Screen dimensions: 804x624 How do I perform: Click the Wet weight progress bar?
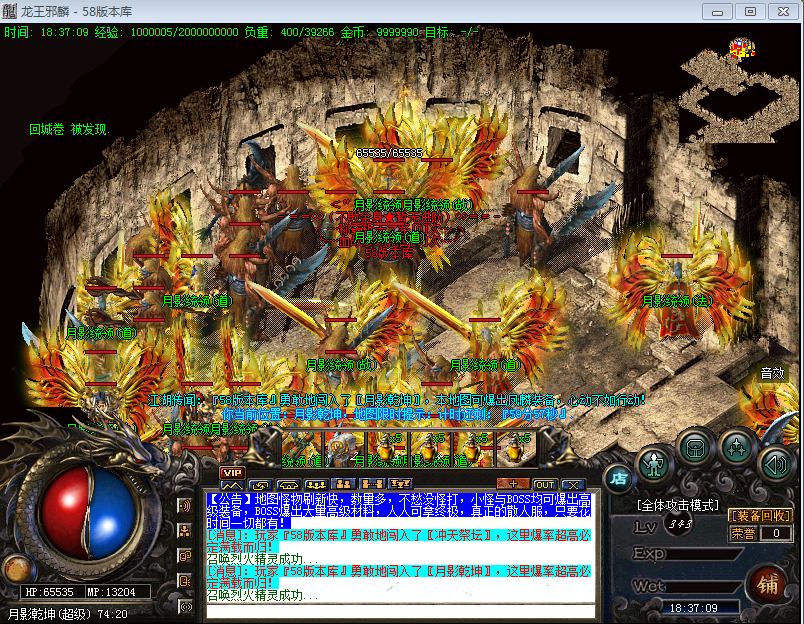pos(704,587)
